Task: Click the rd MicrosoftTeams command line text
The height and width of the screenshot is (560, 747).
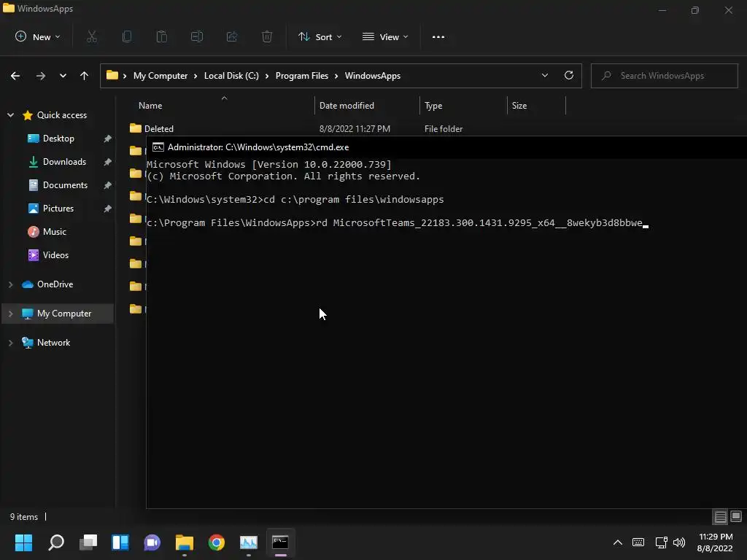Action: [x=479, y=223]
